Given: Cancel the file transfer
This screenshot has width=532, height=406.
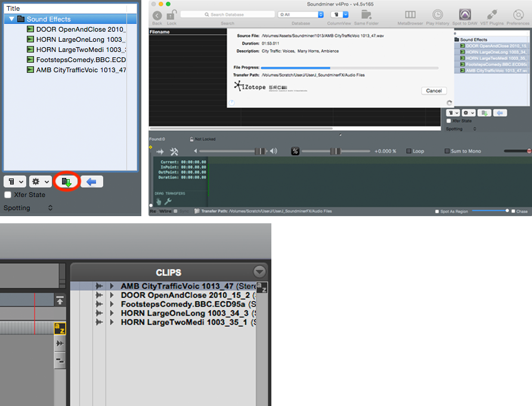Looking at the screenshot, I should coord(434,91).
